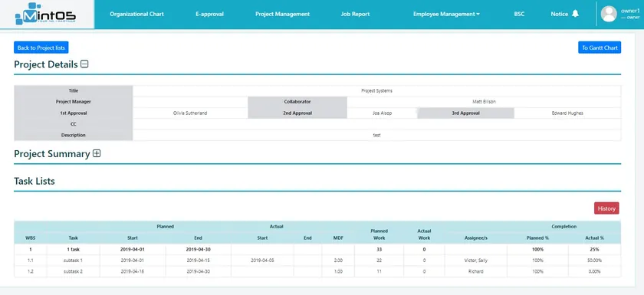Screen dimensions: 644x295
Task: Click 1st approver Olivia Sutherland
Action: coord(190,113)
